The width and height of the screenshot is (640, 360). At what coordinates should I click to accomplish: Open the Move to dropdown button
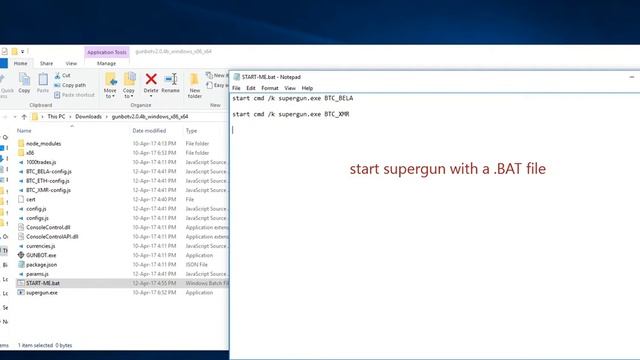point(110,85)
